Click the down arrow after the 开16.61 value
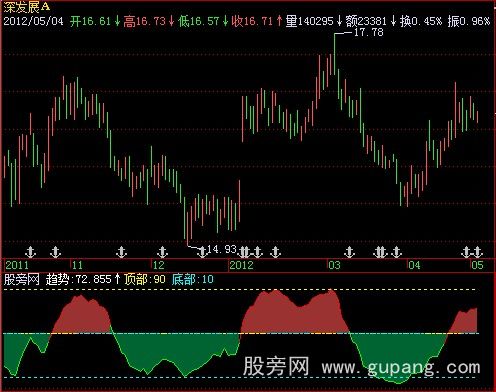The width and height of the screenshot is (496, 392). click(117, 21)
